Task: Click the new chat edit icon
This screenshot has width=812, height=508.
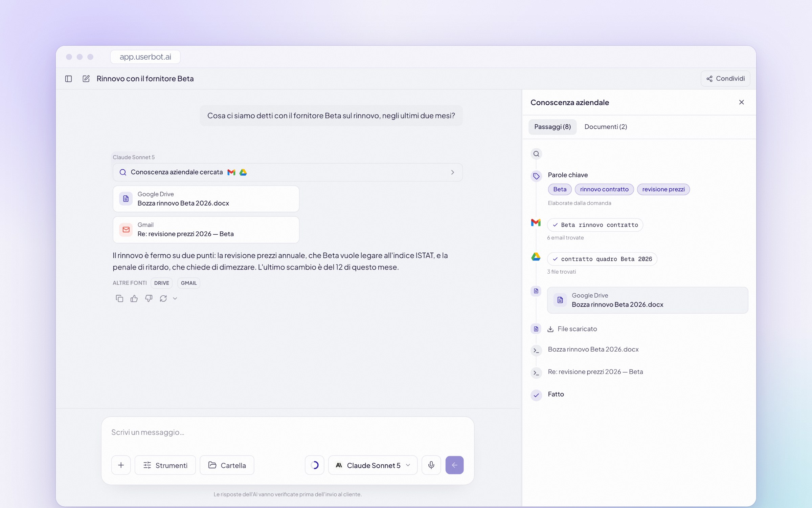Action: tap(86, 79)
